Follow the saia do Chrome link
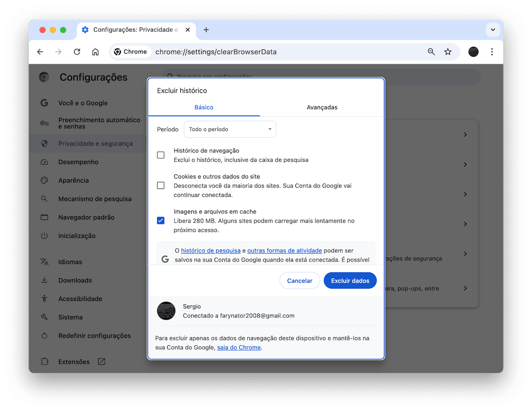The image size is (532, 411). (239, 348)
